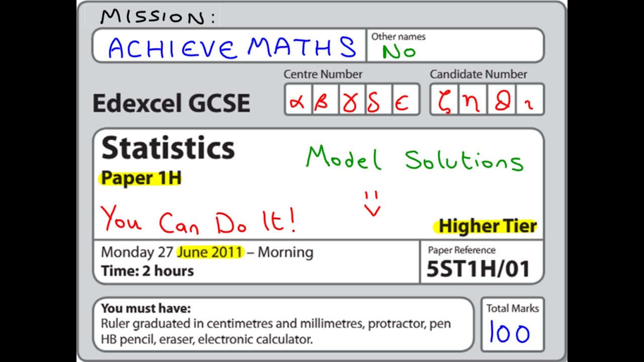This screenshot has width=644, height=362.
Task: Click the highlighted 'Paper 1H' text
Action: coord(141,178)
